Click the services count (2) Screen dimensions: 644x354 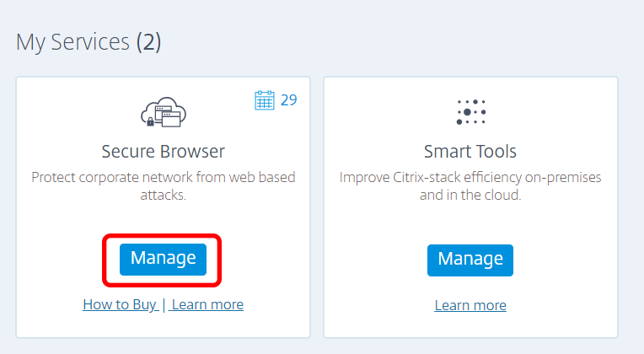click(x=148, y=42)
